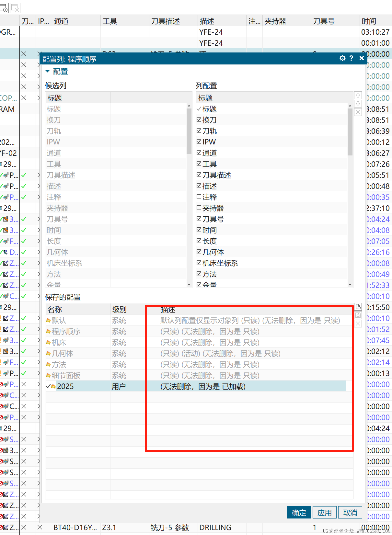Toggle 机床坐标系 checkbox in column configuration
Viewport: 392px width, 535px height.
[199, 263]
